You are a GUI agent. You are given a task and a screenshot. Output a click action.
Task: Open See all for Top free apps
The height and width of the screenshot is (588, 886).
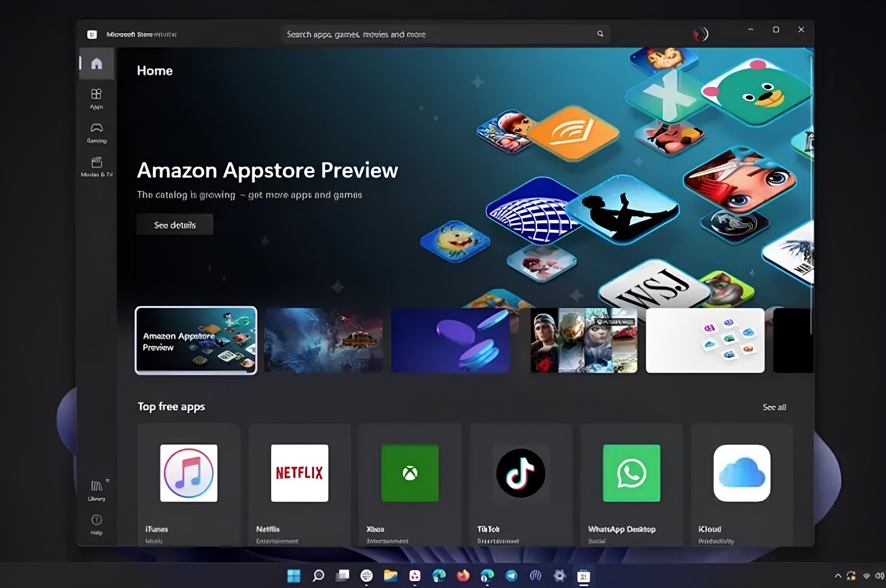(x=774, y=407)
